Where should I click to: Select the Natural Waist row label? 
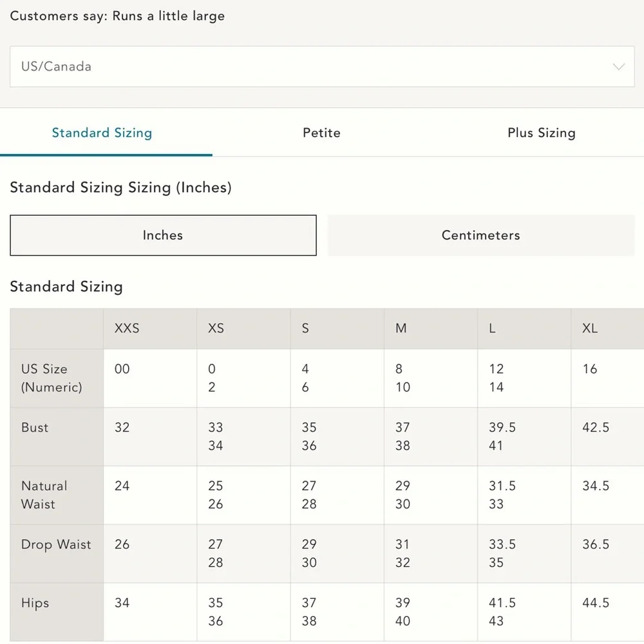pyautogui.click(x=44, y=495)
